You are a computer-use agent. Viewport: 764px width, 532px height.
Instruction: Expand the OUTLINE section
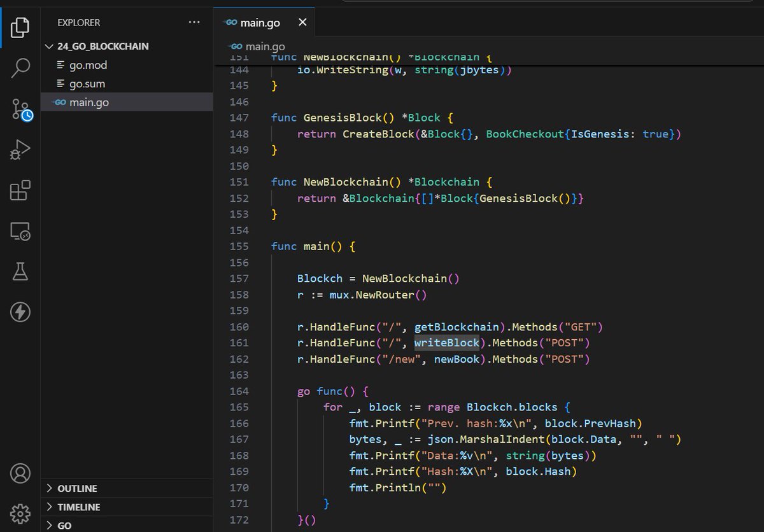tap(127, 489)
